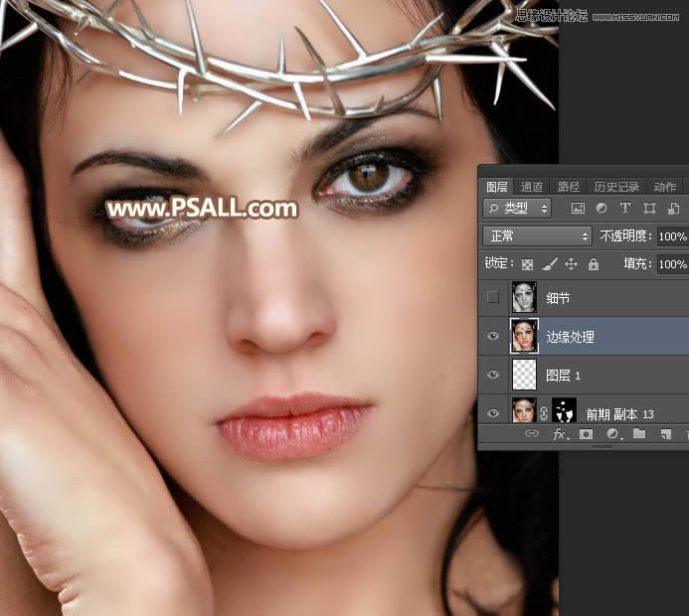
Task: Create new adjustment layer icon
Action: pos(612,434)
